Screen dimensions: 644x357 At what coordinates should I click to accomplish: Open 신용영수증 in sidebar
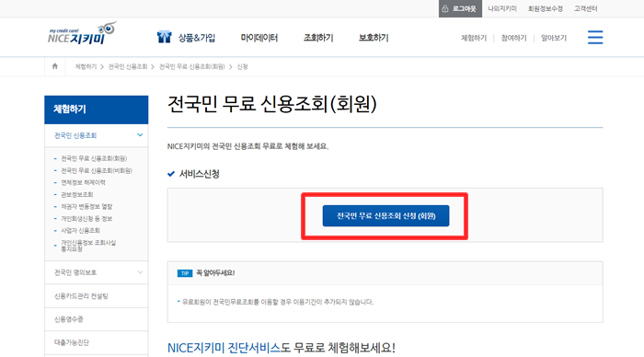click(96, 319)
